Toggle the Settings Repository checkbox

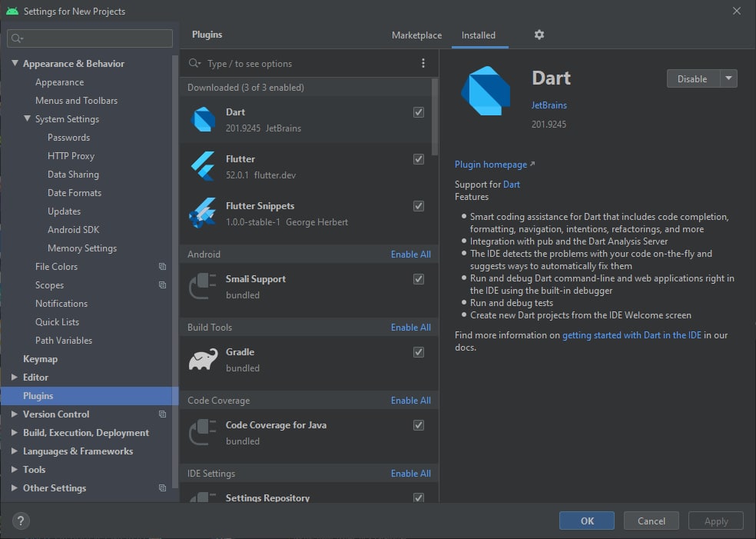419,497
